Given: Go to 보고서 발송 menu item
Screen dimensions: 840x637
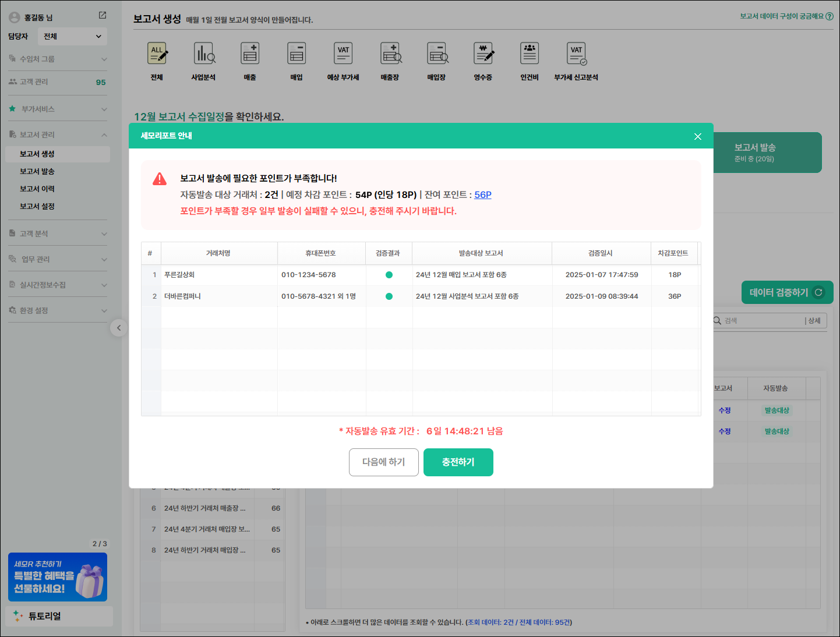Looking at the screenshot, I should point(37,171).
